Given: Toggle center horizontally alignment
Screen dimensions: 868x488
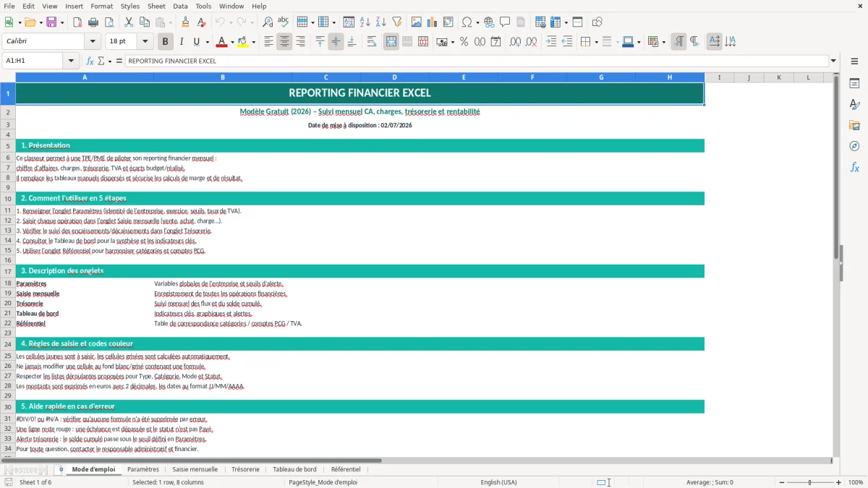Looking at the screenshot, I should coord(284,42).
